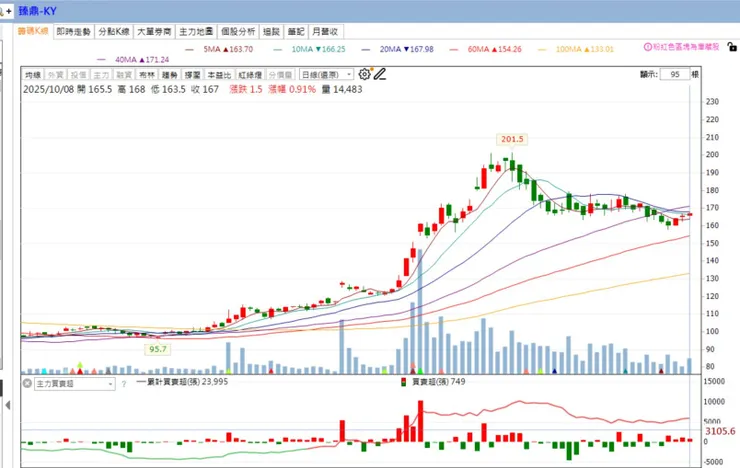Switch to the 分點K線 tab
This screenshot has width=740, height=468.
pos(114,32)
